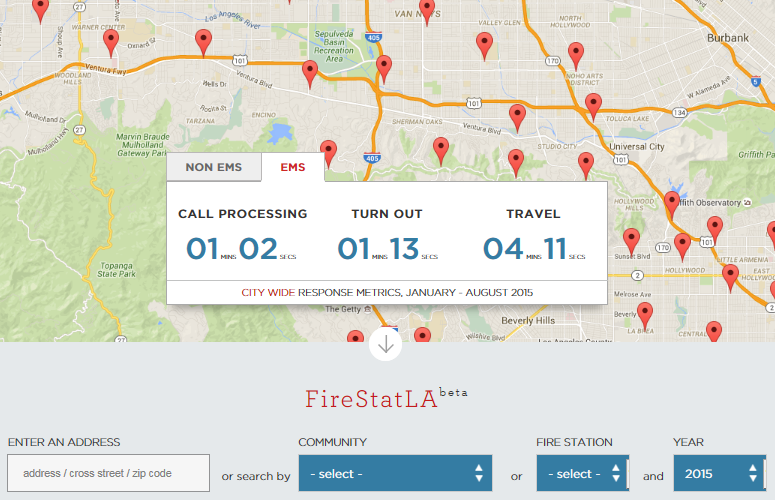Click the YEAR field label

pyautogui.click(x=688, y=442)
